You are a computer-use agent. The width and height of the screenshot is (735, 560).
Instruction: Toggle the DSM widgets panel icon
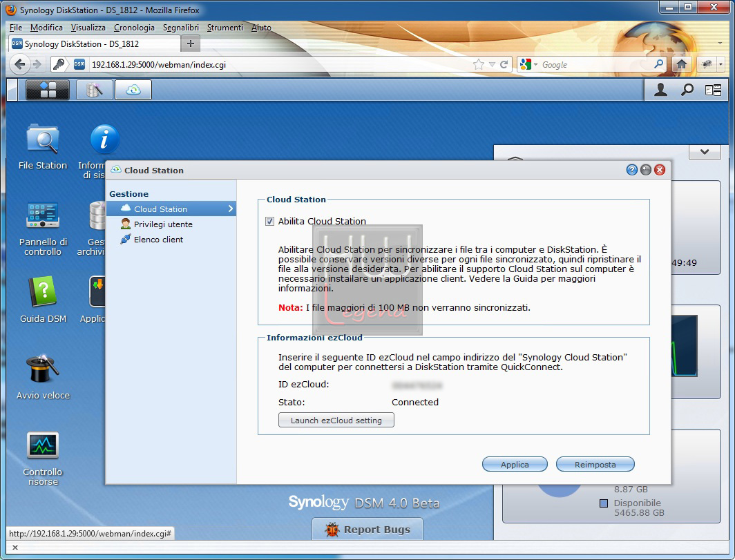pos(714,90)
